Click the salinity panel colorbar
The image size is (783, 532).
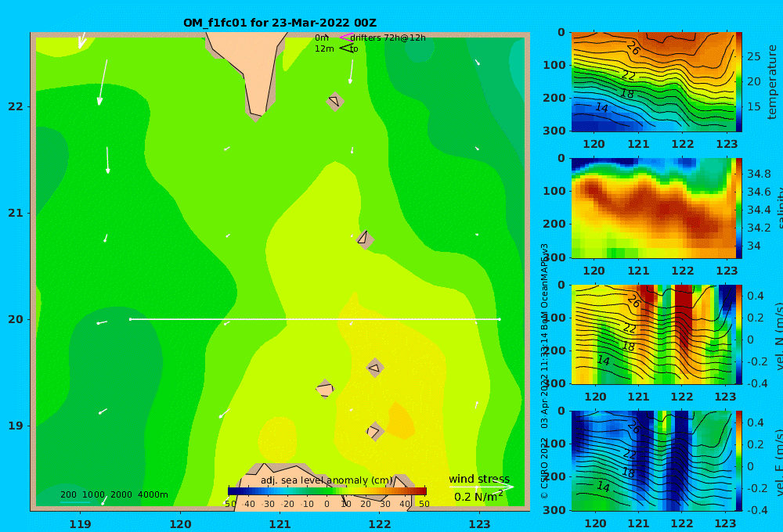click(739, 208)
